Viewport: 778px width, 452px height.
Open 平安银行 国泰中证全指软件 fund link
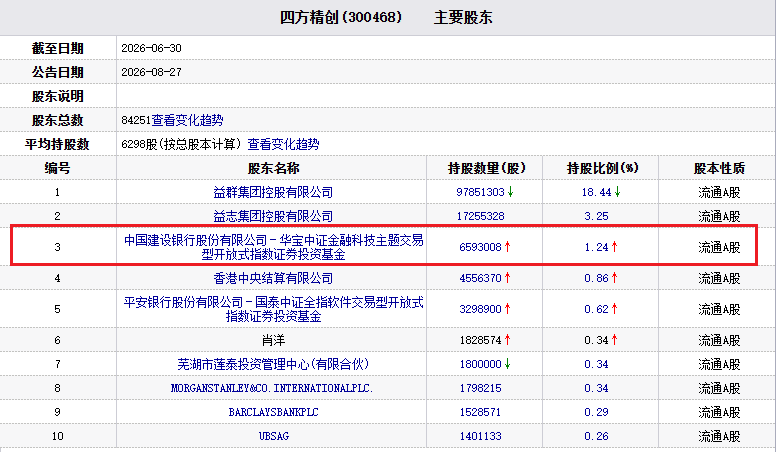click(x=273, y=309)
